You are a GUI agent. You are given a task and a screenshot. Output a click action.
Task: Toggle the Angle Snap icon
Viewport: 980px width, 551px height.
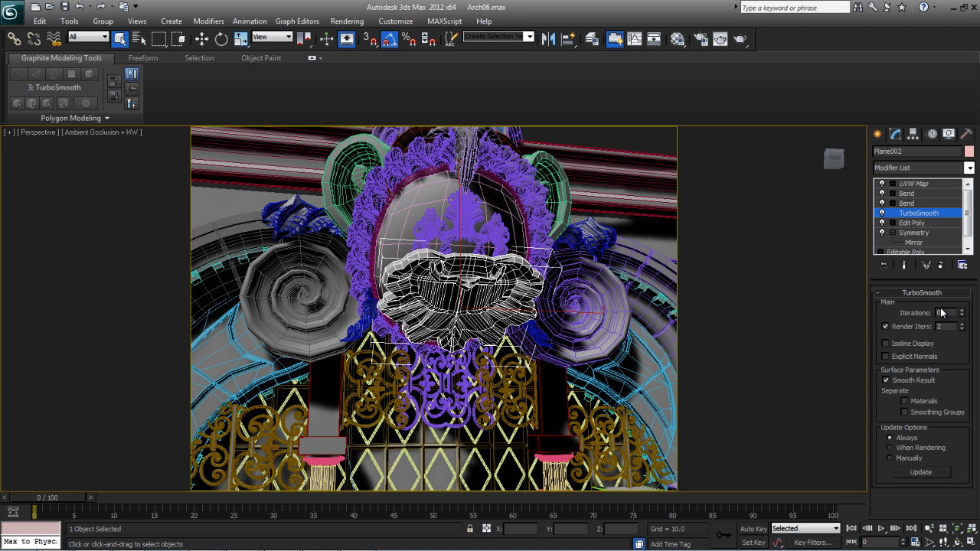point(389,39)
